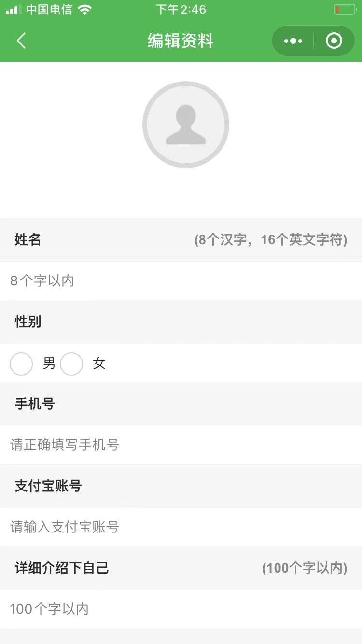Viewport: 362px width, 644px height.
Task: Tap the back arrow icon
Action: (x=21, y=41)
